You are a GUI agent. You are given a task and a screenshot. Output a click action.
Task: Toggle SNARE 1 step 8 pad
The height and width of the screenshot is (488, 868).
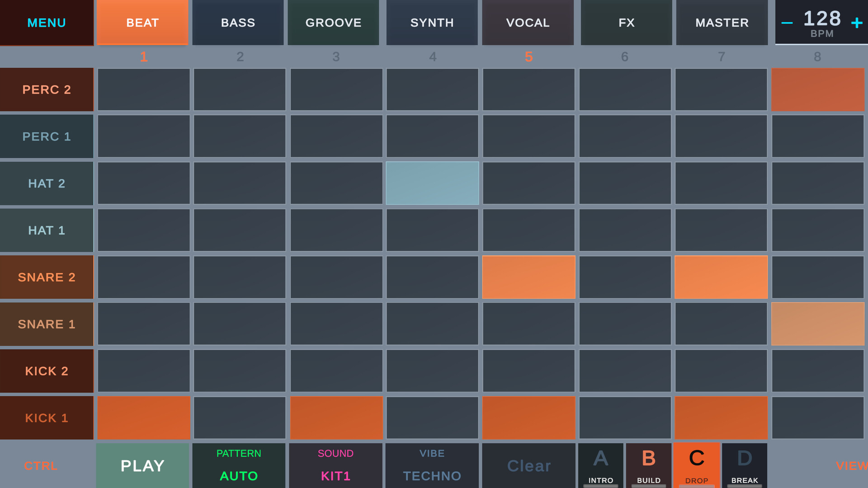click(x=817, y=324)
